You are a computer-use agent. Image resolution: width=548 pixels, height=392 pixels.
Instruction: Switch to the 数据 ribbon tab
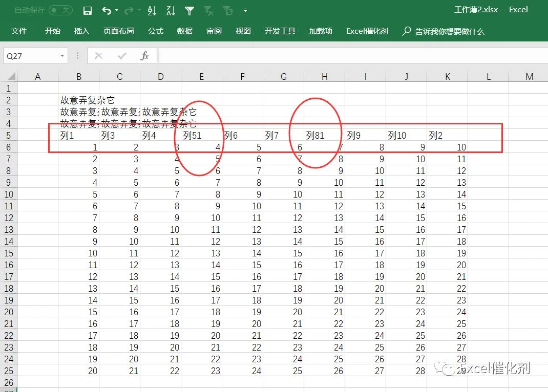[185, 31]
